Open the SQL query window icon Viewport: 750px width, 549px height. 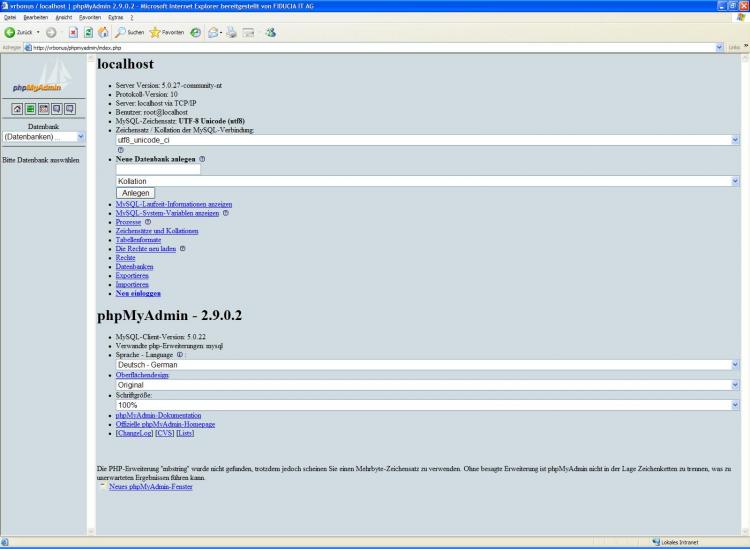tap(43, 107)
